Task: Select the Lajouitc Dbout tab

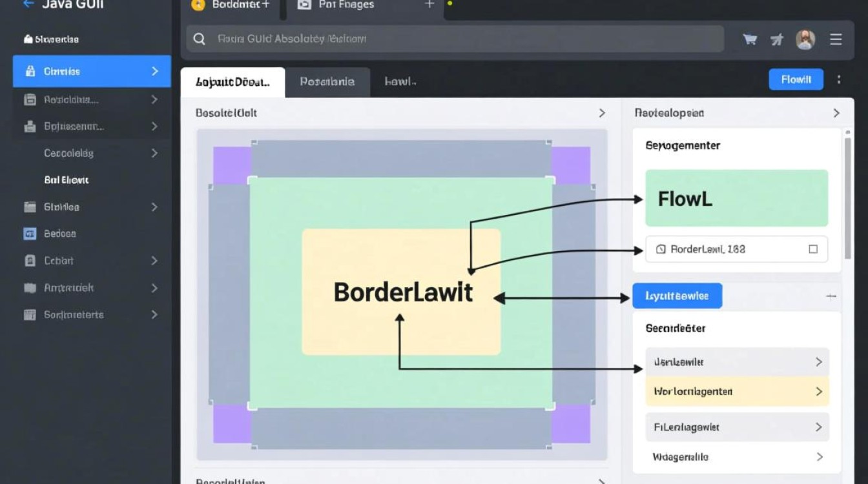Action: point(232,82)
